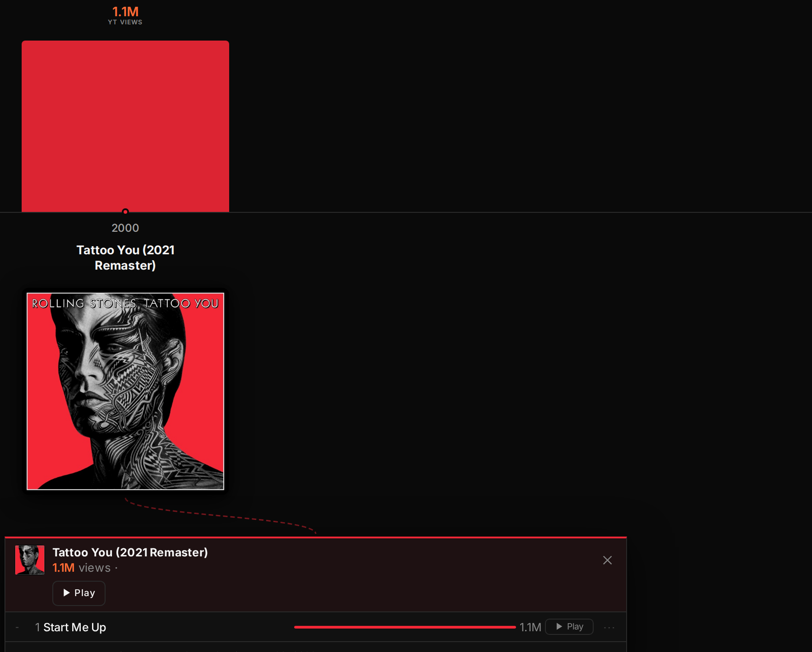Screen dimensions: 812x652
Task: Click the dash indicator before track number 1
Action: [x=17, y=627]
